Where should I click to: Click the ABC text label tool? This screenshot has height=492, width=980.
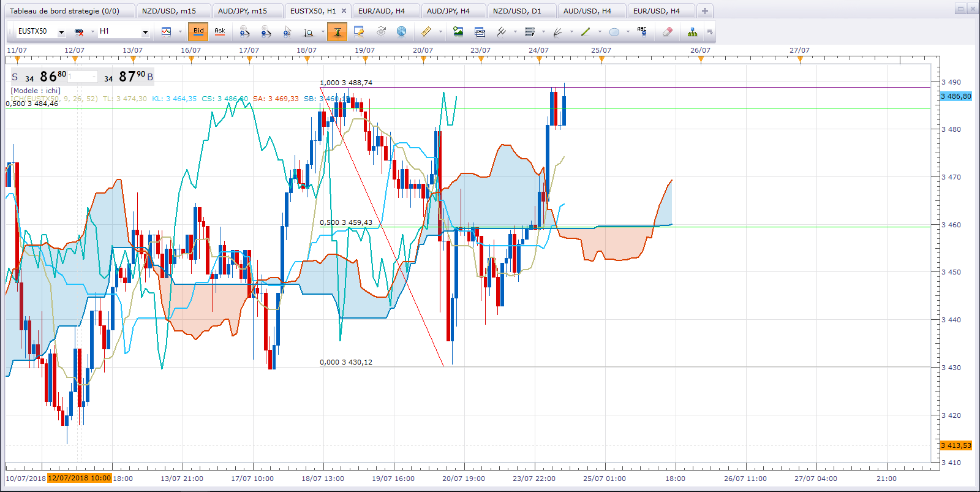coord(642,32)
